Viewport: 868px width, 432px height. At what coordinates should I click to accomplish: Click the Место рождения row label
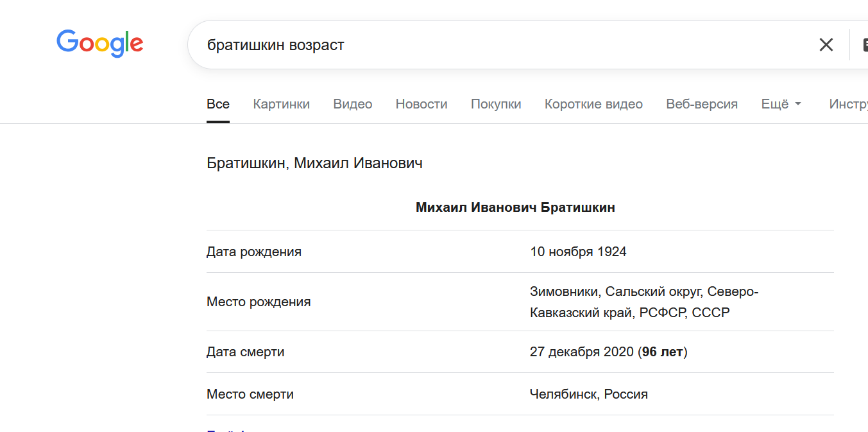coord(259,302)
